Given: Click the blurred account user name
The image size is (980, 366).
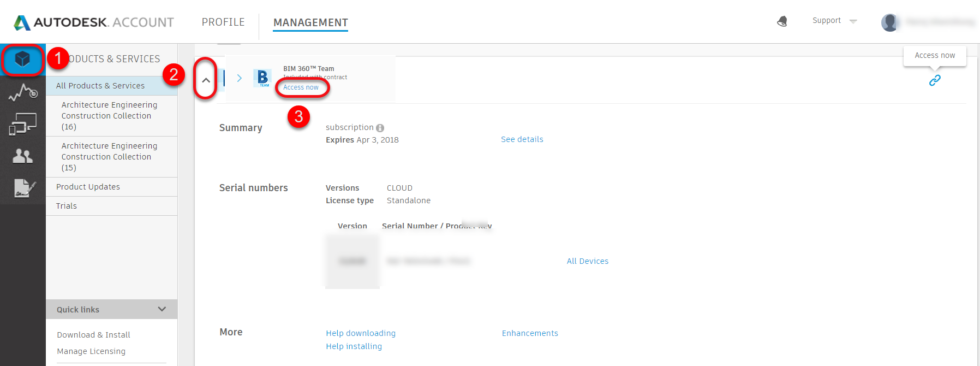Looking at the screenshot, I should tap(940, 22).
